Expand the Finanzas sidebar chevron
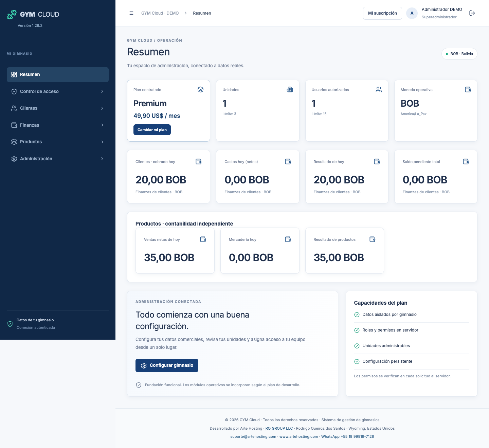 pyautogui.click(x=102, y=125)
